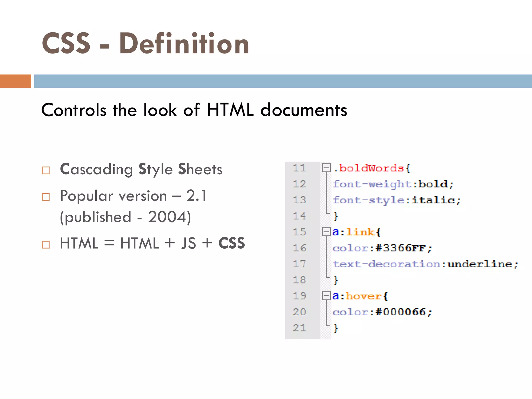Click the blue horizontal divider bar

283,81
